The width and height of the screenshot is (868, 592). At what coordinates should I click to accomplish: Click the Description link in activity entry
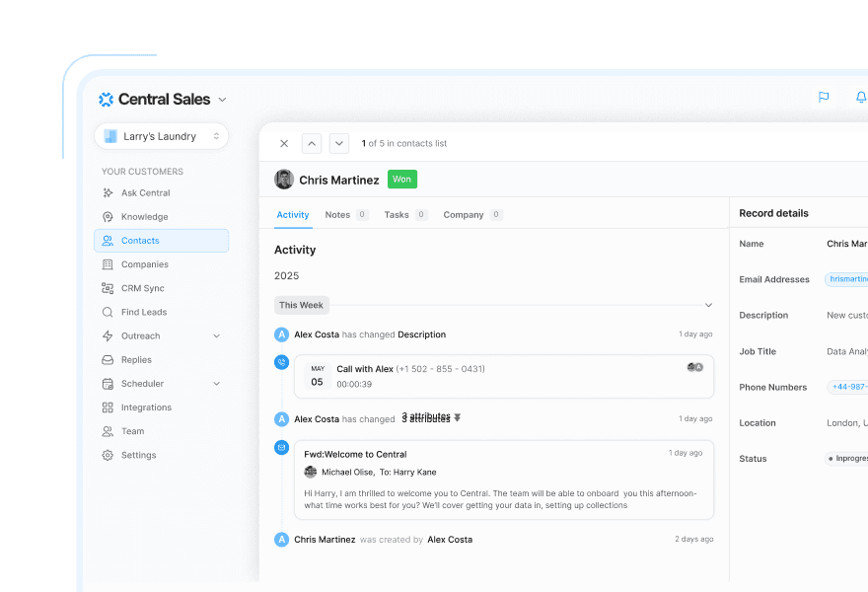[422, 334]
